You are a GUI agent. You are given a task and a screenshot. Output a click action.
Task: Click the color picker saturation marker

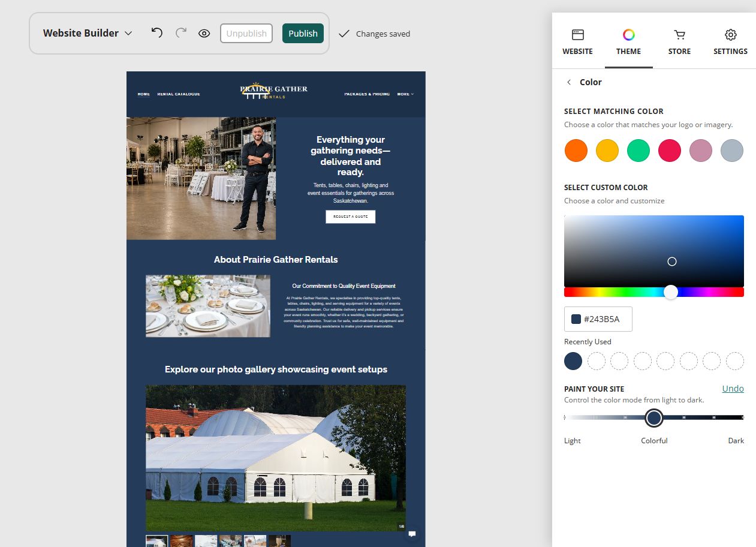click(x=672, y=262)
